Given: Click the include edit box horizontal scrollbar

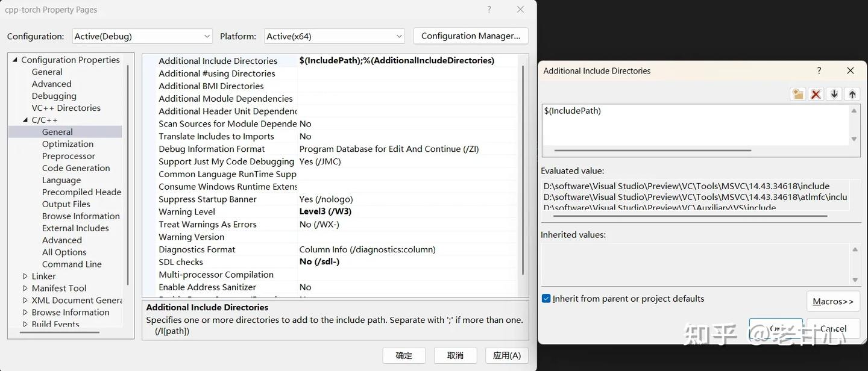Looking at the screenshot, I should point(653,151).
